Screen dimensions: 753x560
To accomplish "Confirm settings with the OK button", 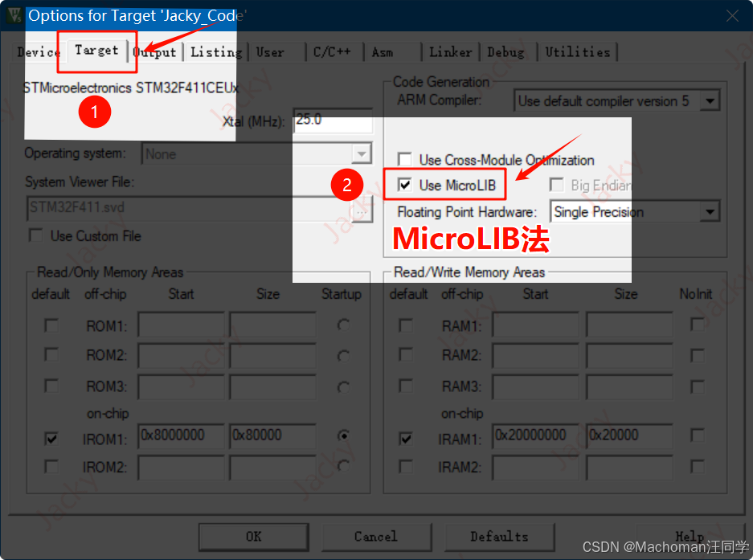I will point(253,537).
